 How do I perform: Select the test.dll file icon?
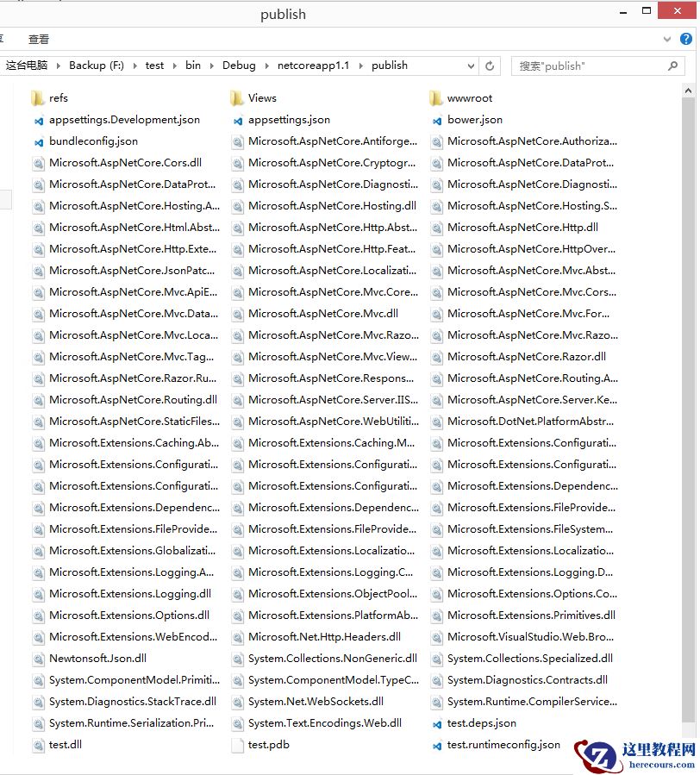[x=39, y=746]
